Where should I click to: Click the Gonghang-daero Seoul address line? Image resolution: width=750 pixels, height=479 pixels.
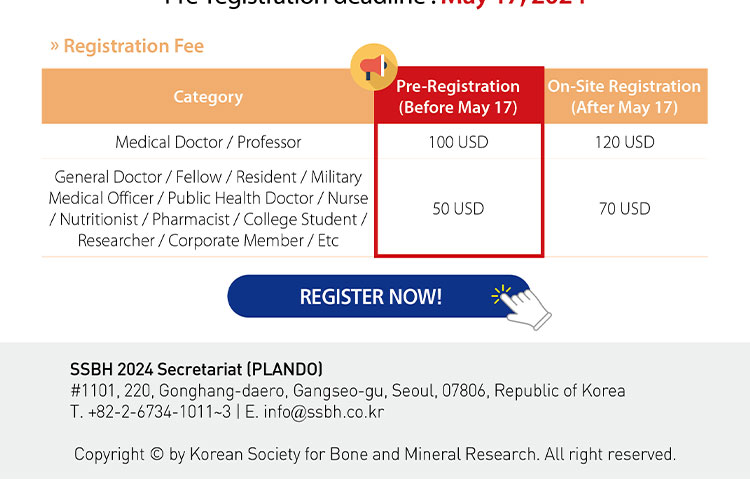click(x=348, y=390)
